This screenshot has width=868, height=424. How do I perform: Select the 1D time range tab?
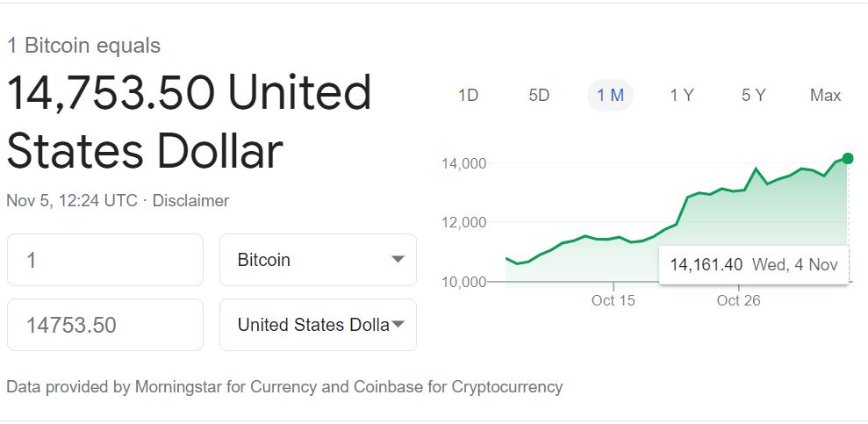(468, 95)
